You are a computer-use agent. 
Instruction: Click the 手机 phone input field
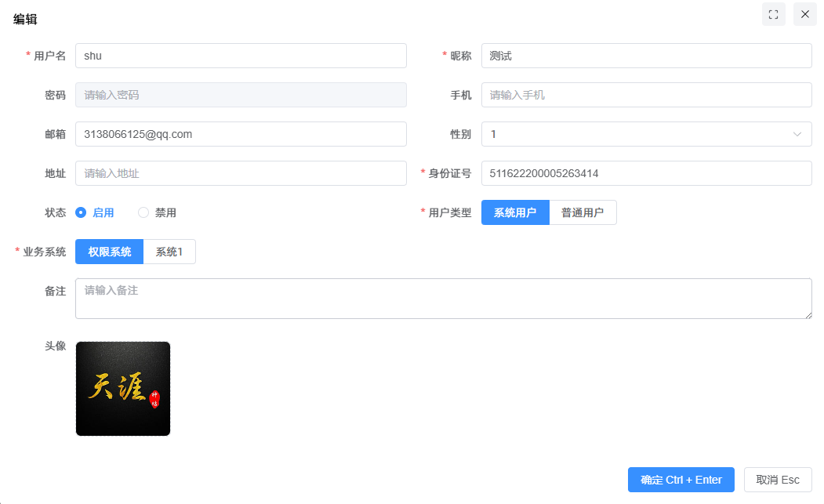point(646,95)
